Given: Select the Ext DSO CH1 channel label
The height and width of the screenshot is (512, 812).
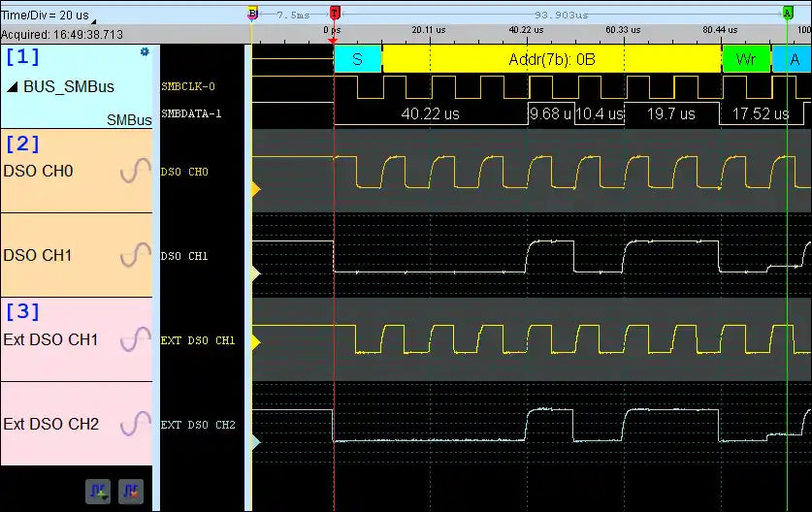Looking at the screenshot, I should 50,339.
